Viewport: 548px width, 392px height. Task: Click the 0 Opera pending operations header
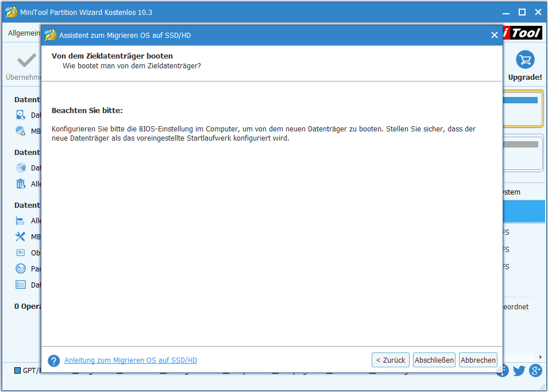coord(28,306)
